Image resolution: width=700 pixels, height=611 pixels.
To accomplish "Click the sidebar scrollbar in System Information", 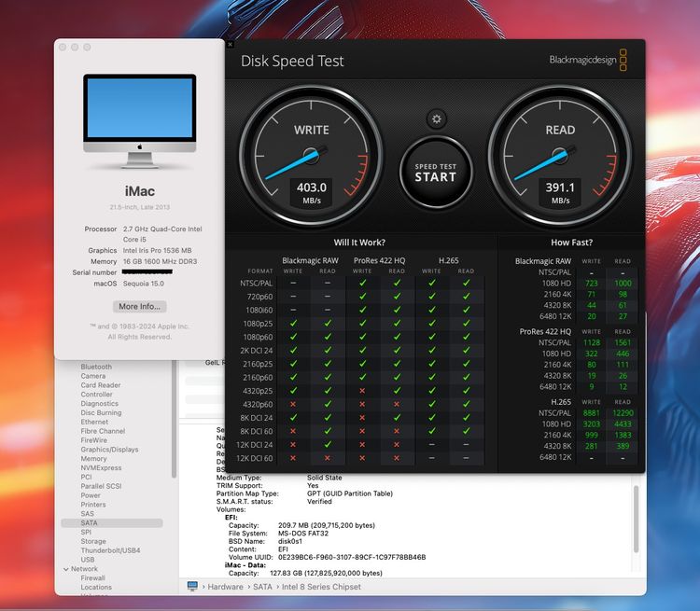I will tap(175, 420).
